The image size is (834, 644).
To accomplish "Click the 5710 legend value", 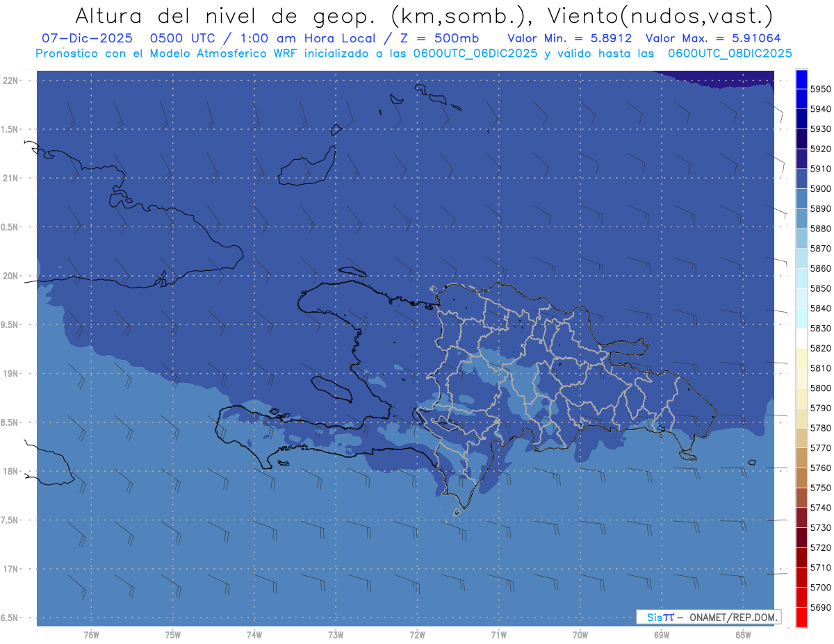I will (820, 568).
